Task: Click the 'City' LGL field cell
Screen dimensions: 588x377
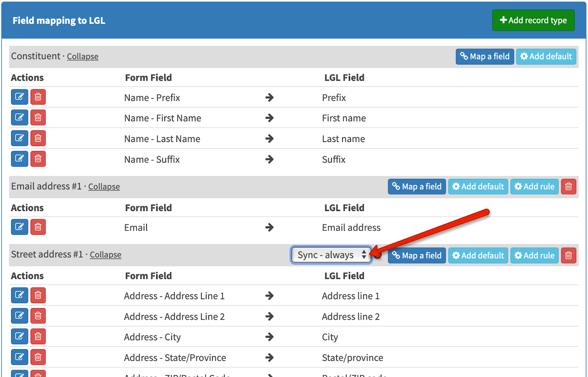Action: pos(330,337)
